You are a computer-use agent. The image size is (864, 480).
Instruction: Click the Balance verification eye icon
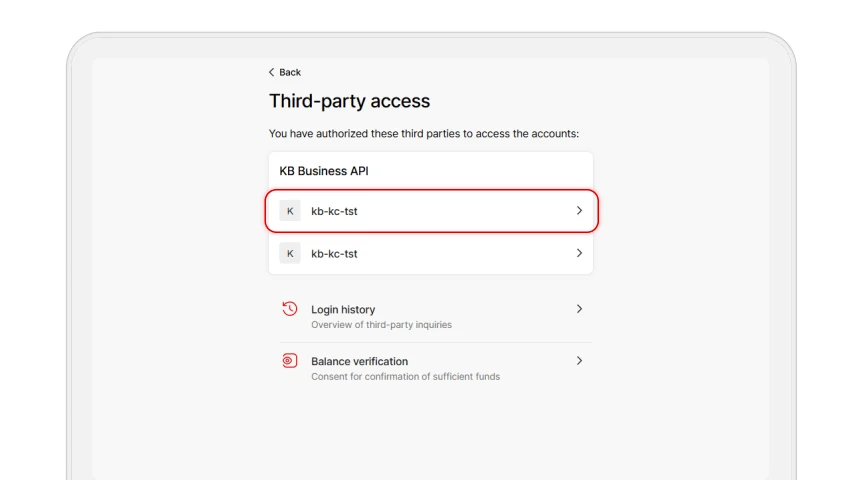[290, 361]
